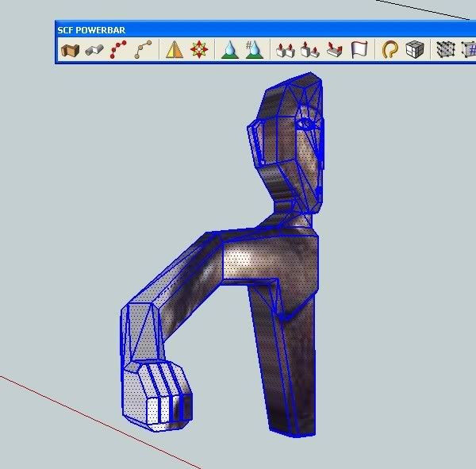This screenshot has height=469, width=476.
Task: Activate the yellow-orange pyramid mirror tool
Action: 175,49
